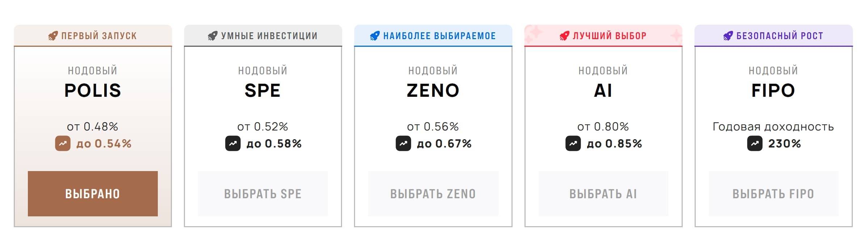Viewport: 868px width, 245px height.
Task: Pick the AI node using ВЫБРАТЬ AI
Action: click(x=603, y=194)
